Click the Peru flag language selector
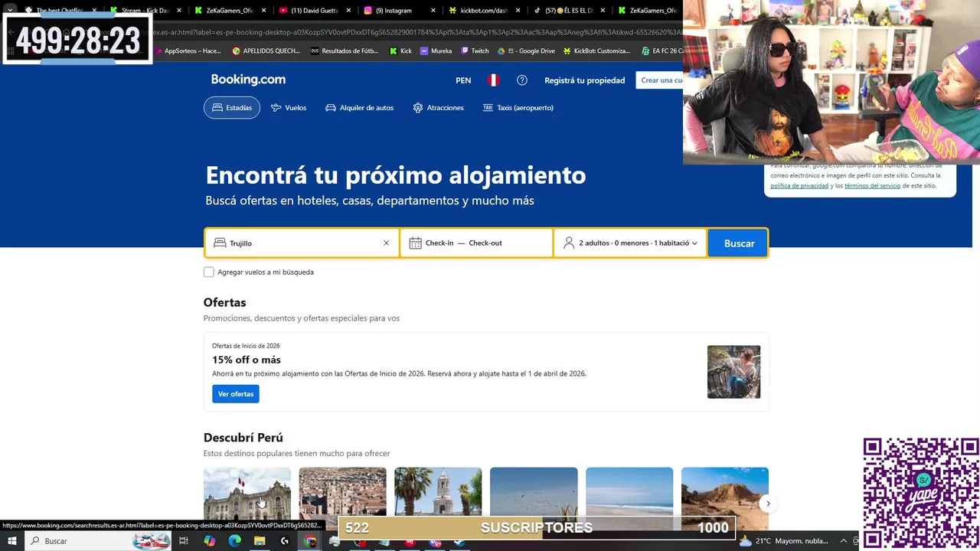 [x=494, y=80]
